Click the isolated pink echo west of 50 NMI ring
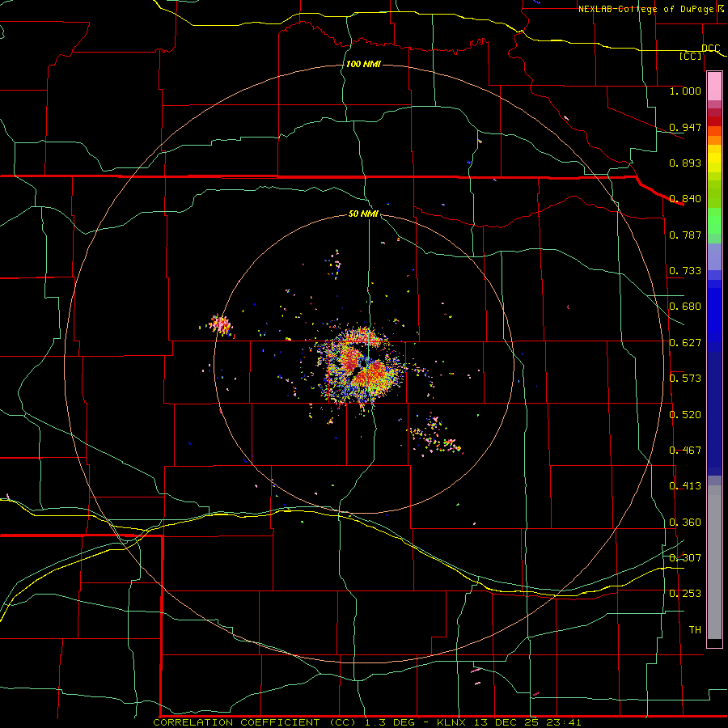Image resolution: width=728 pixels, height=728 pixels. (x=219, y=324)
